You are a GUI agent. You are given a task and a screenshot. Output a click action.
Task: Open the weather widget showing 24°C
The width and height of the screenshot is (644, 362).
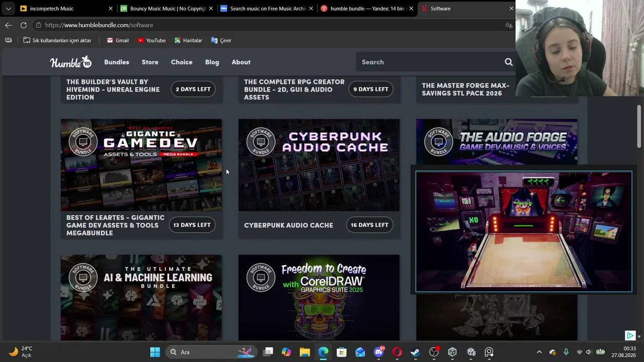21,352
